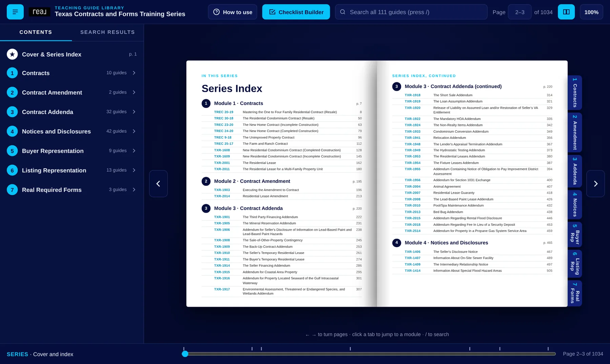The height and width of the screenshot is (364, 610).
Task: Jump to Listing Rep side tab
Action: click(x=575, y=264)
